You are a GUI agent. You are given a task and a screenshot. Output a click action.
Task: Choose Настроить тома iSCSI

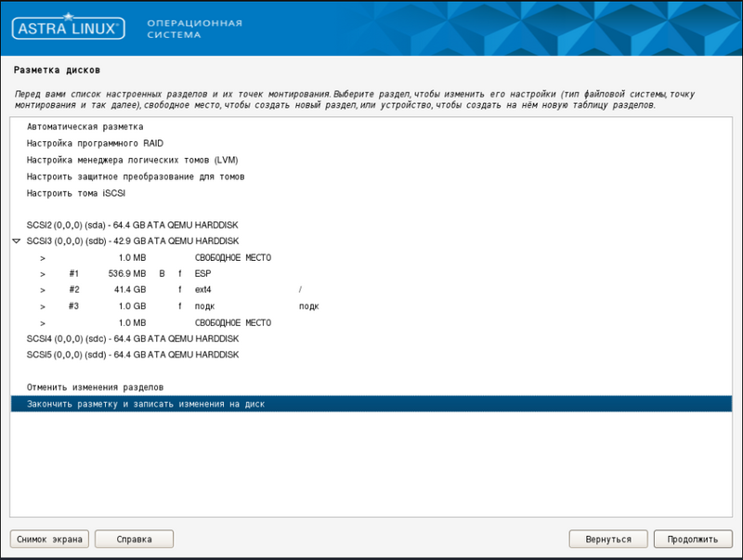(76, 193)
